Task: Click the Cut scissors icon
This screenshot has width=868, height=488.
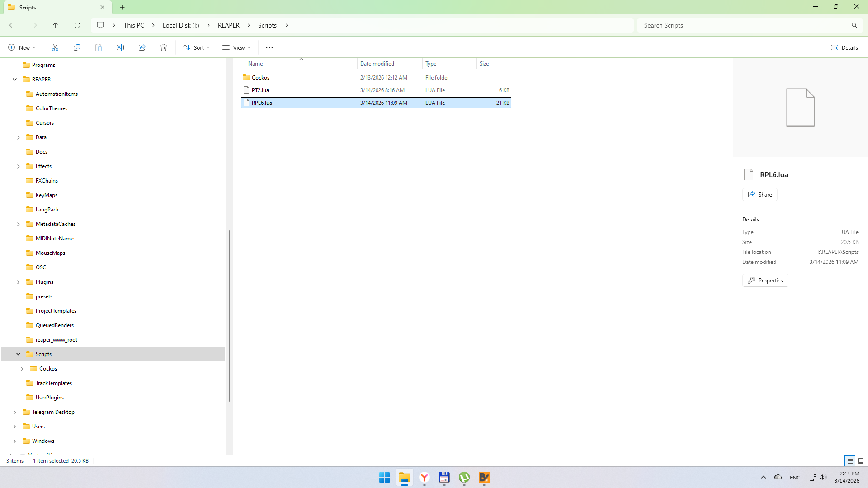Action: (55, 47)
